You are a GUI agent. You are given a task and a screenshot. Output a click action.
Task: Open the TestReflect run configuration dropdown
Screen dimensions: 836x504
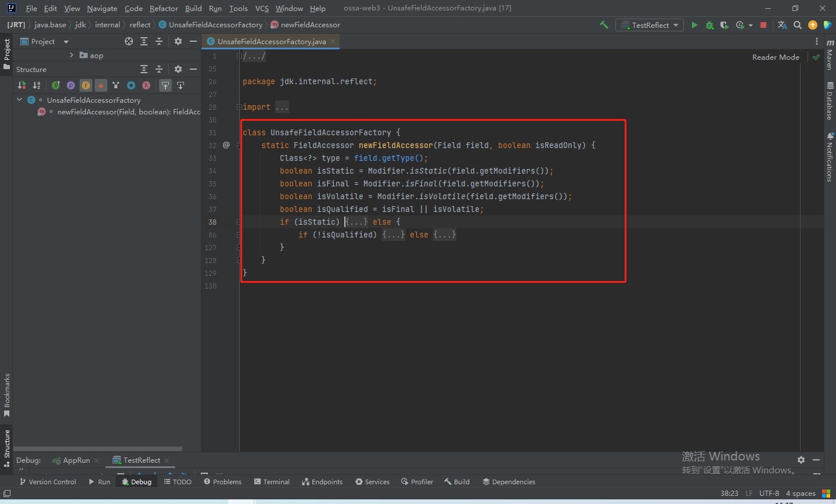(650, 25)
